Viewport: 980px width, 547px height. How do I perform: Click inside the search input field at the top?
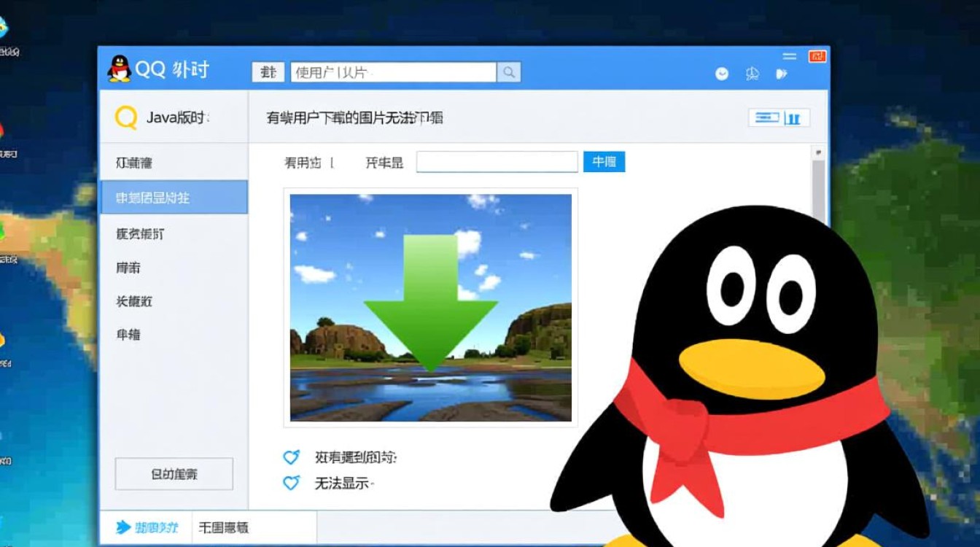pyautogui.click(x=386, y=71)
